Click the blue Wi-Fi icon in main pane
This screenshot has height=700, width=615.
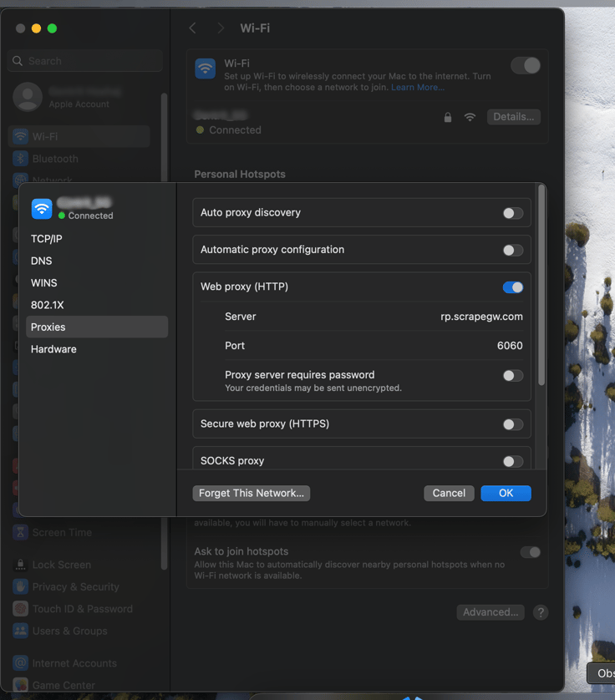point(205,68)
